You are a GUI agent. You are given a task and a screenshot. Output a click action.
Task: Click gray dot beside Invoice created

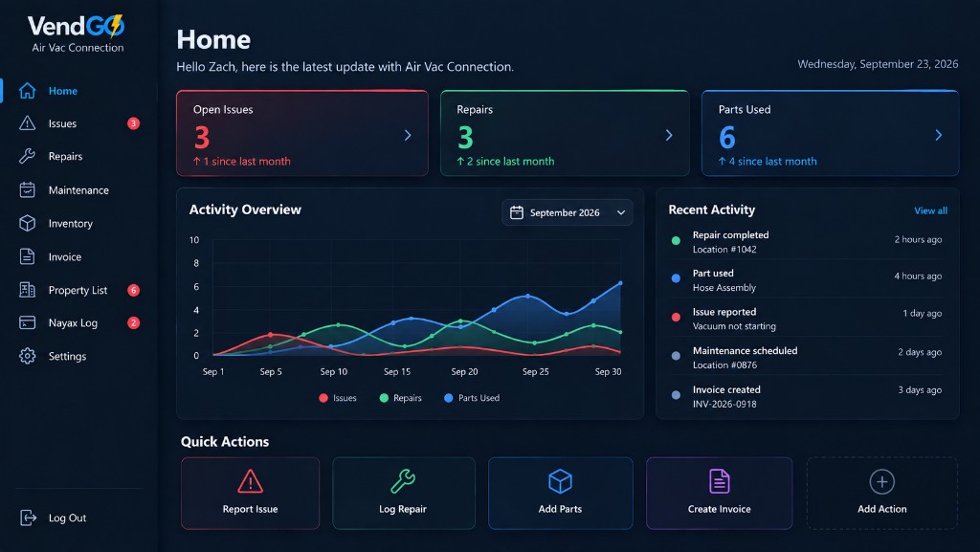coord(676,395)
